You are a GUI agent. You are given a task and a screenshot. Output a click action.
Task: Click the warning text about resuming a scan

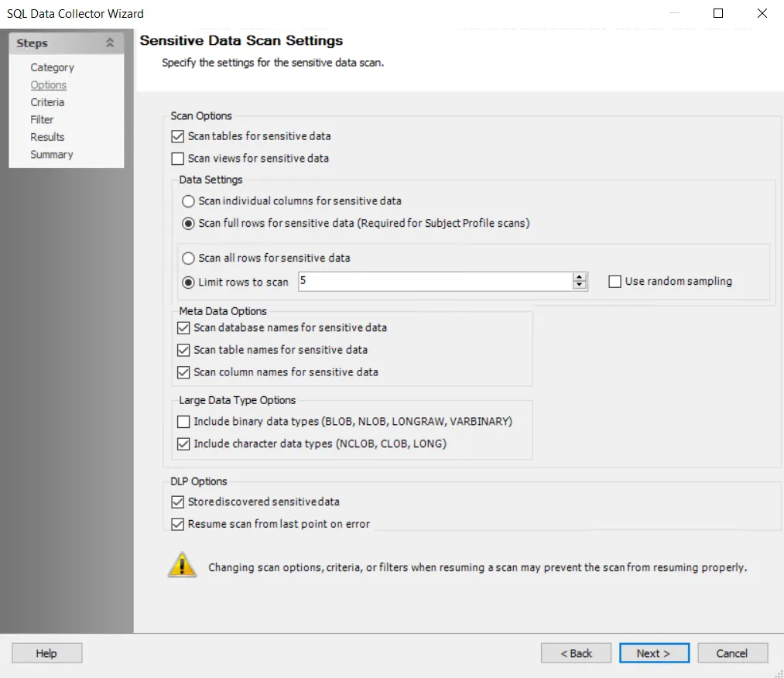[478, 567]
